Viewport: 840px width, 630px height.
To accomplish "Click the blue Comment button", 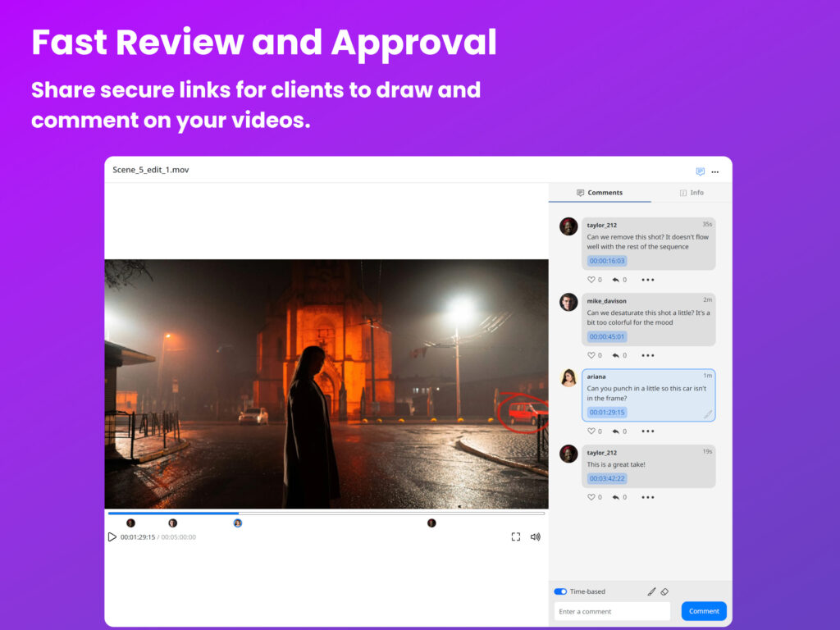I will point(704,611).
